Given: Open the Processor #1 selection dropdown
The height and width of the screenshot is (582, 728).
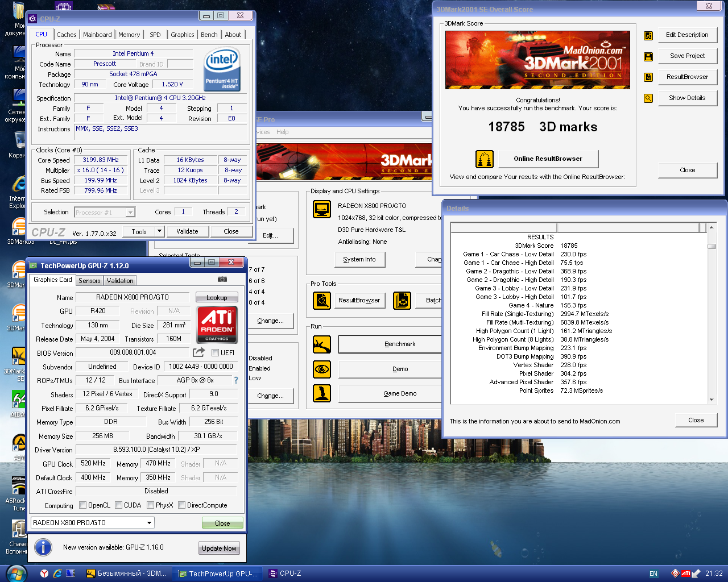Looking at the screenshot, I should pyautogui.click(x=130, y=213).
